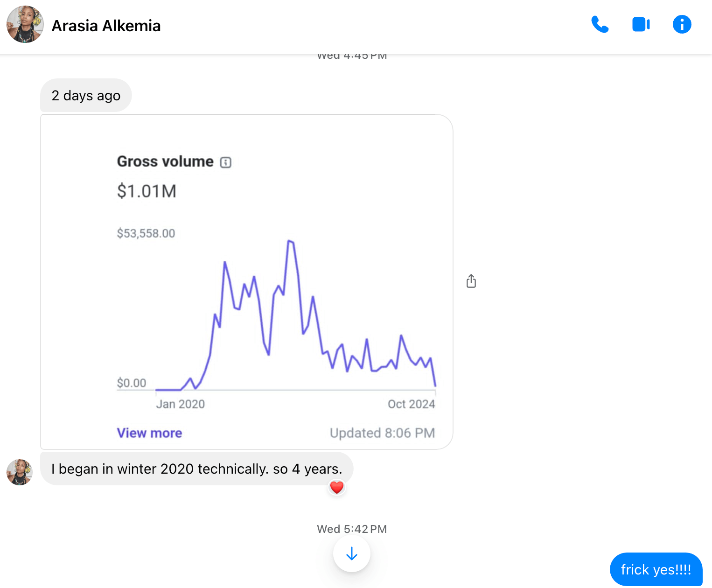This screenshot has height=588, width=712.
Task: Select the 'I began in winter 2020' message
Action: pos(196,469)
